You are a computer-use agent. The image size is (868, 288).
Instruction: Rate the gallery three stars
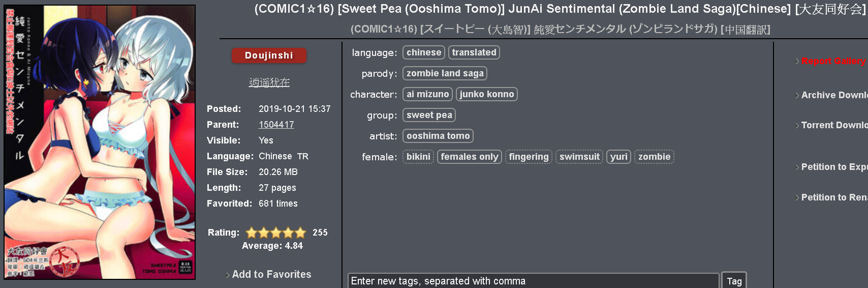[276, 233]
